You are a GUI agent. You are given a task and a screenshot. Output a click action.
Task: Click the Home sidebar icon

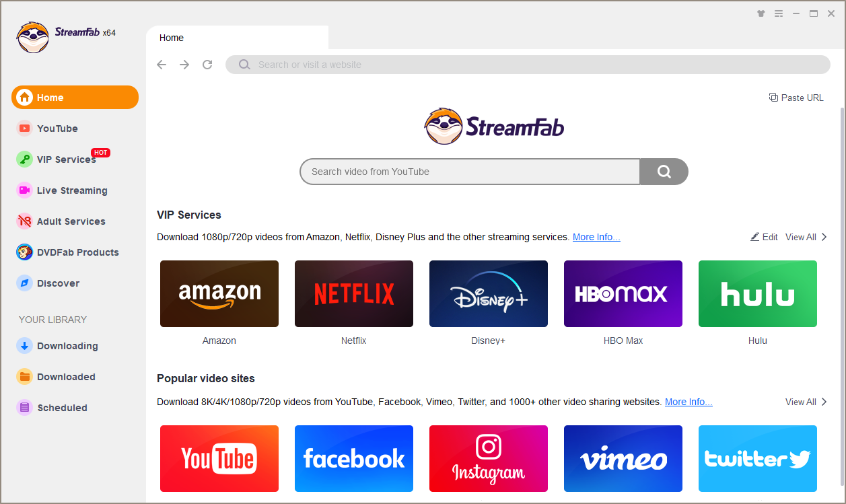coord(24,98)
